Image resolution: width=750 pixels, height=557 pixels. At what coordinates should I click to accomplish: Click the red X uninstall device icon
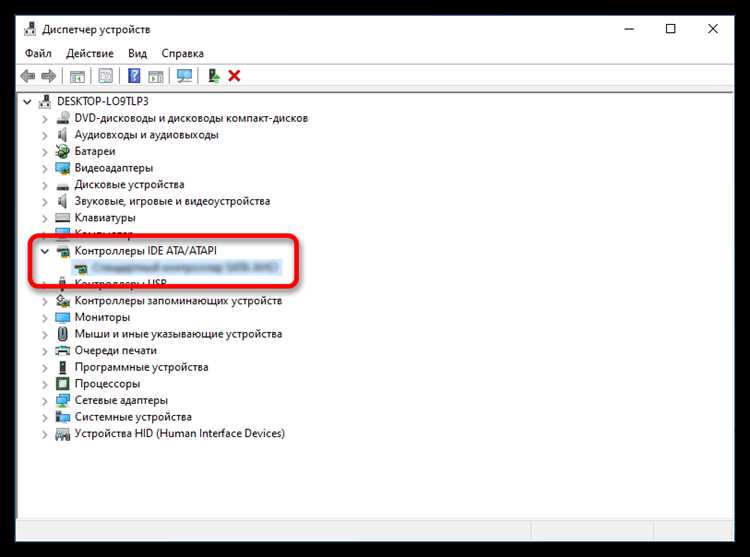point(234,76)
